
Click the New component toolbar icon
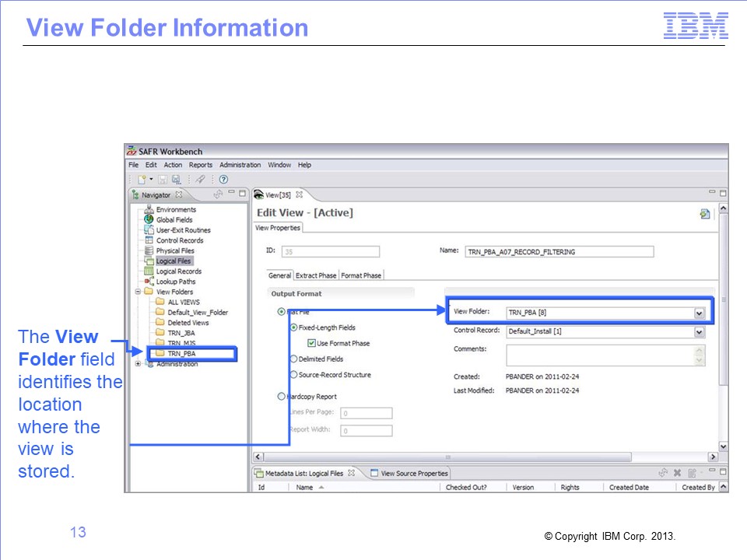142,180
